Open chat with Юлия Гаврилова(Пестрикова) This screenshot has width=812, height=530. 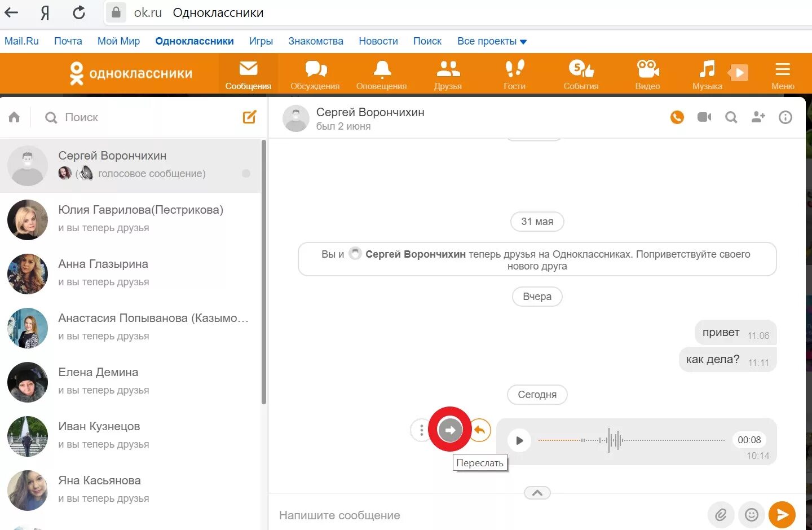(131, 219)
